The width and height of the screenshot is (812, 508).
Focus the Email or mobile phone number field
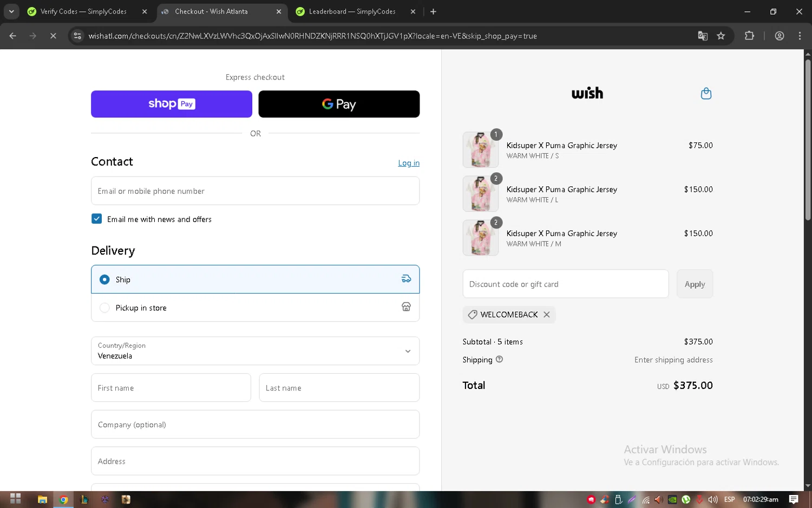click(255, 191)
